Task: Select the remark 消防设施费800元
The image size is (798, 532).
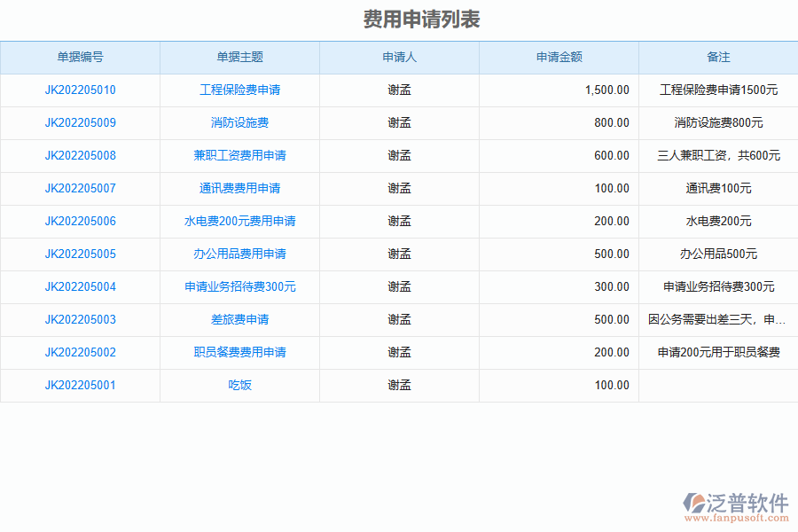Action: 718,122
